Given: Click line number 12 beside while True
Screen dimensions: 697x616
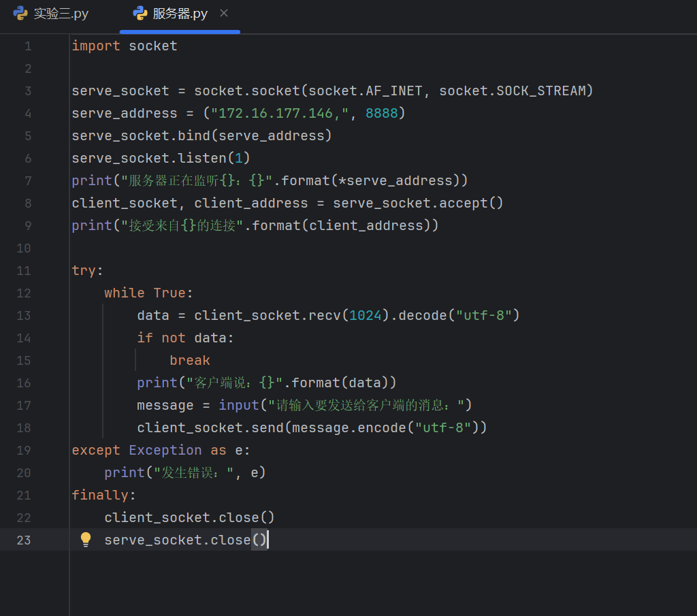Looking at the screenshot, I should pyautogui.click(x=25, y=293).
